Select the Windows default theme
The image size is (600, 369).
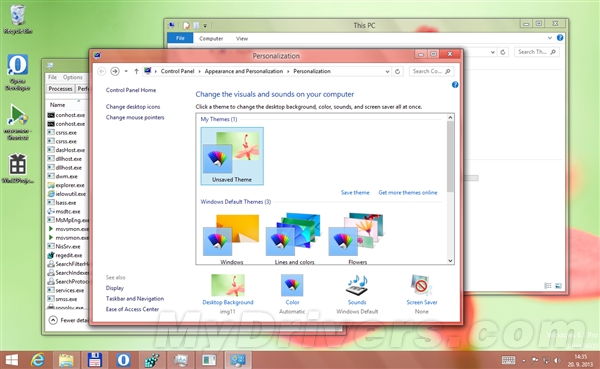click(232, 239)
